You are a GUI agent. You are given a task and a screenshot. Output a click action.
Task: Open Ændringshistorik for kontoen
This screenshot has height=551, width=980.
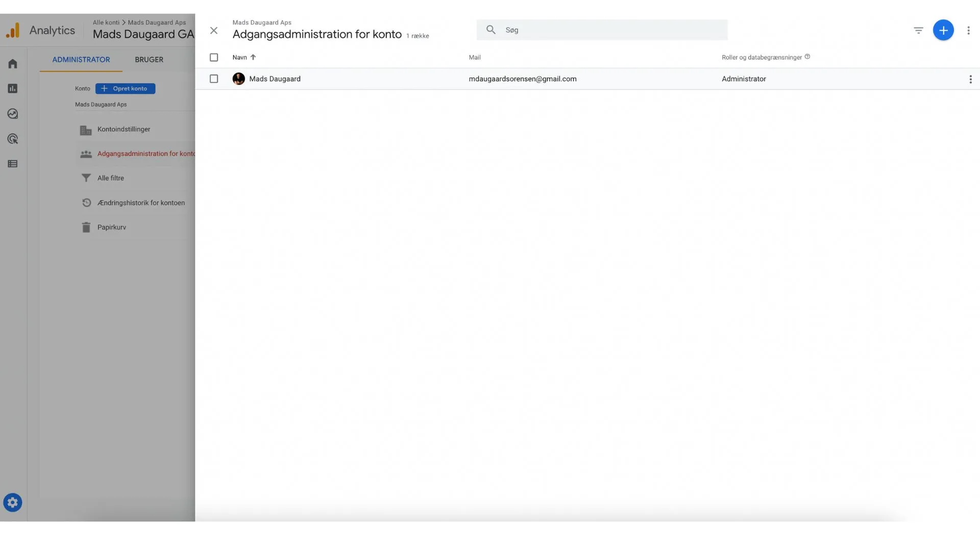(x=141, y=203)
